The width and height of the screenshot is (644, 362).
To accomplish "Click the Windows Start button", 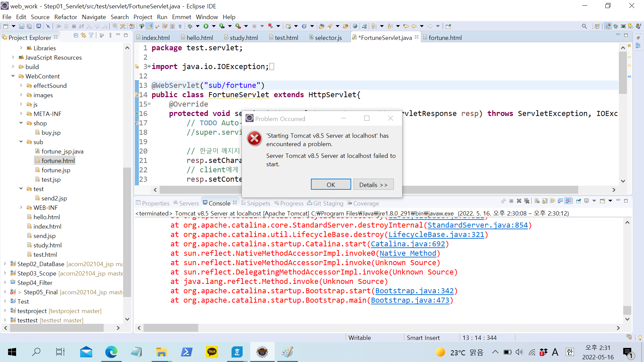I will click(x=12, y=352).
